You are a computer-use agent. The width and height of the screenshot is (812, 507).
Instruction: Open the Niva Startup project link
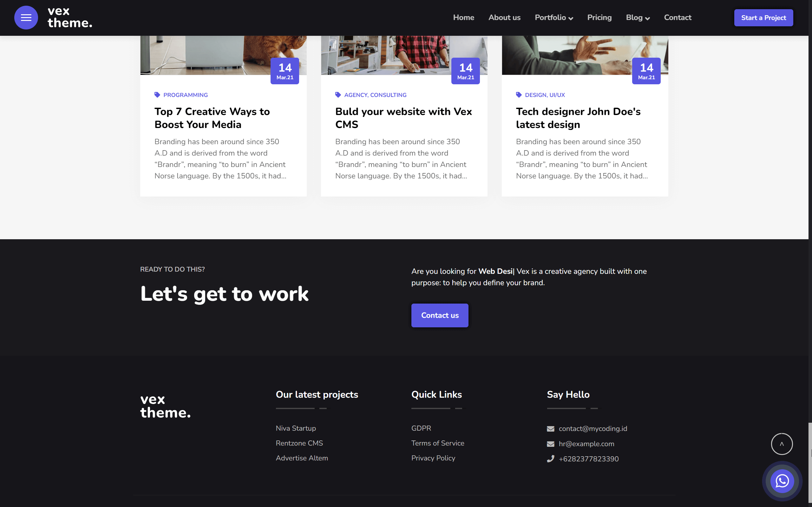coord(296,428)
